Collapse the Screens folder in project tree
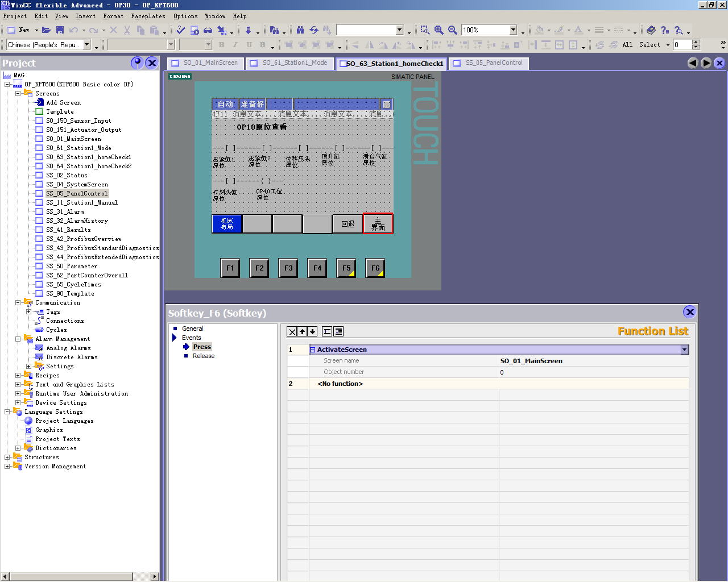728x582 pixels. 18,93
